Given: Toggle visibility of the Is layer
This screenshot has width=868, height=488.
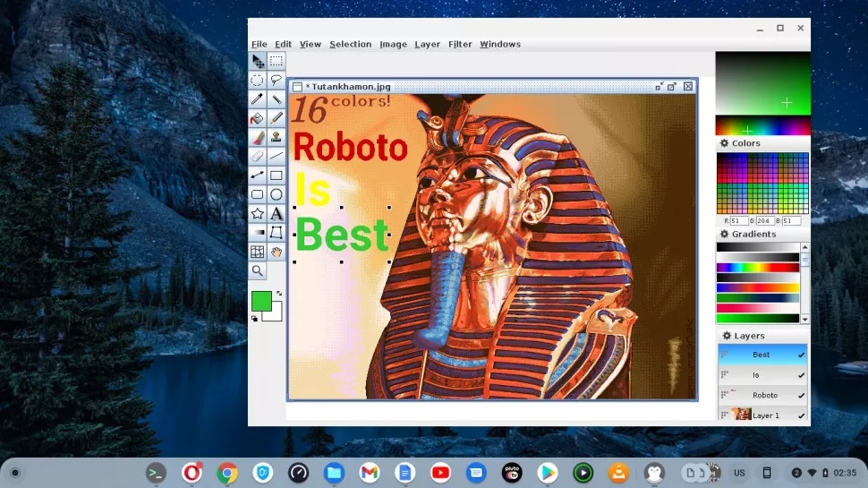Looking at the screenshot, I should 801,375.
